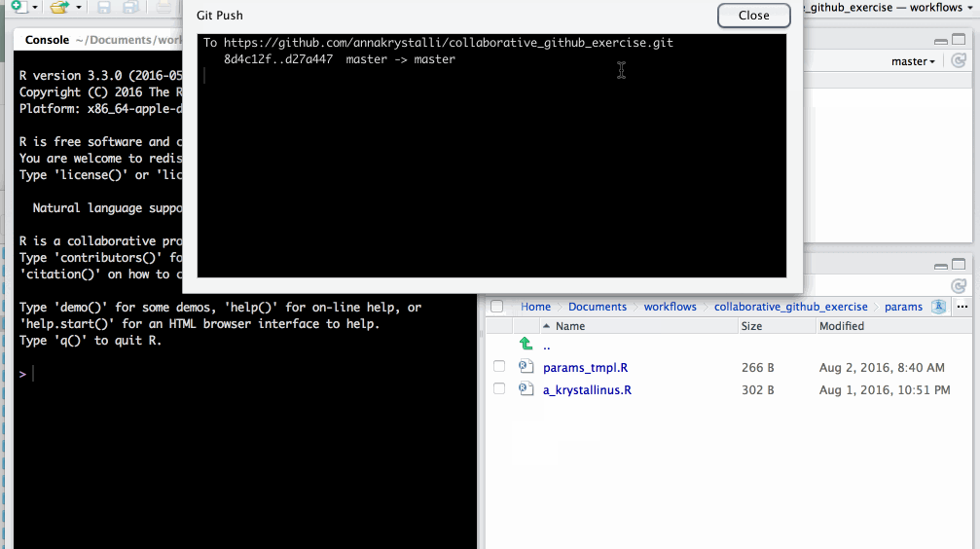Screen dimensions: 980x549
Task: Open the new file type dropdown arrow
Action: coord(35,8)
